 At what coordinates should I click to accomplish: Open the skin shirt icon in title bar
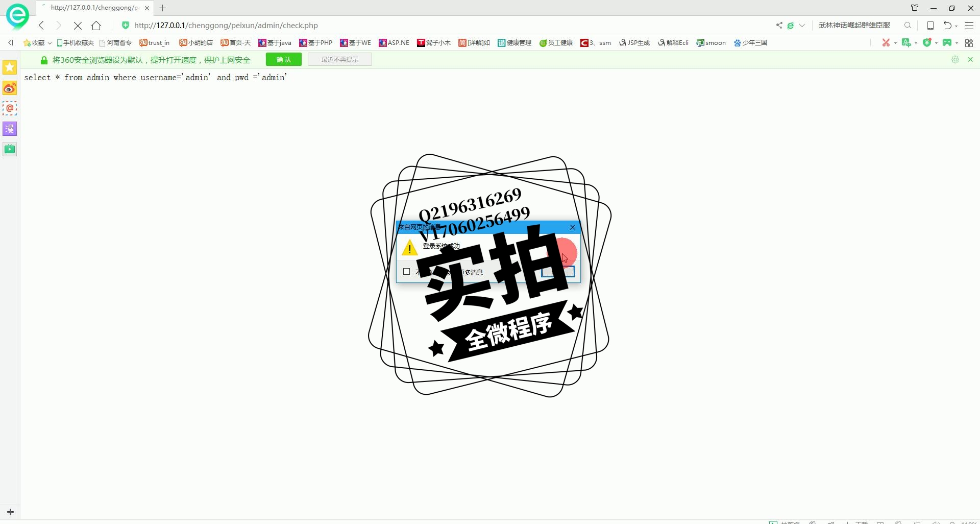915,8
